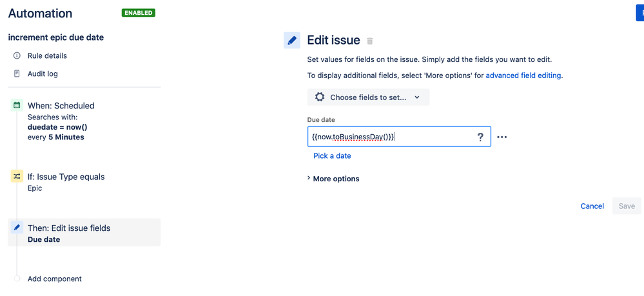Select the When: Scheduled trigger

(x=61, y=106)
